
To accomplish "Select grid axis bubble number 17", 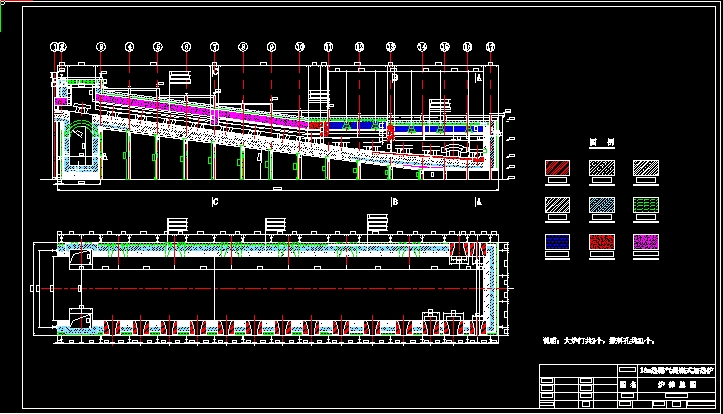I will 490,47.
